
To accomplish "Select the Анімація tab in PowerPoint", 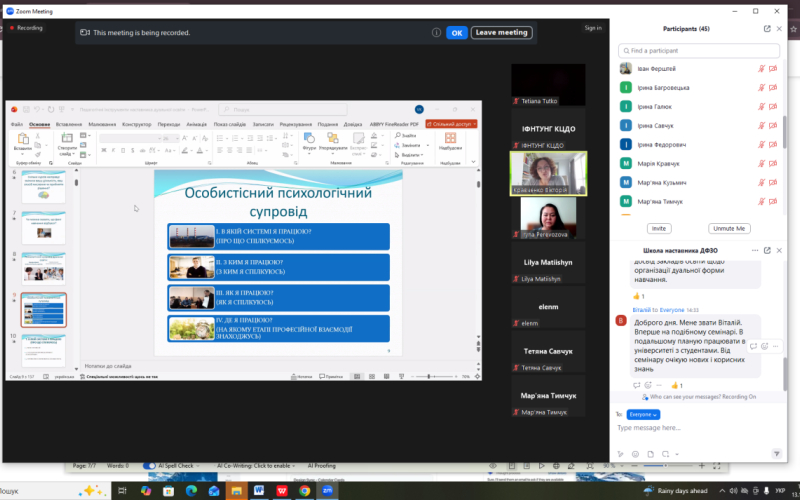I will [x=196, y=124].
